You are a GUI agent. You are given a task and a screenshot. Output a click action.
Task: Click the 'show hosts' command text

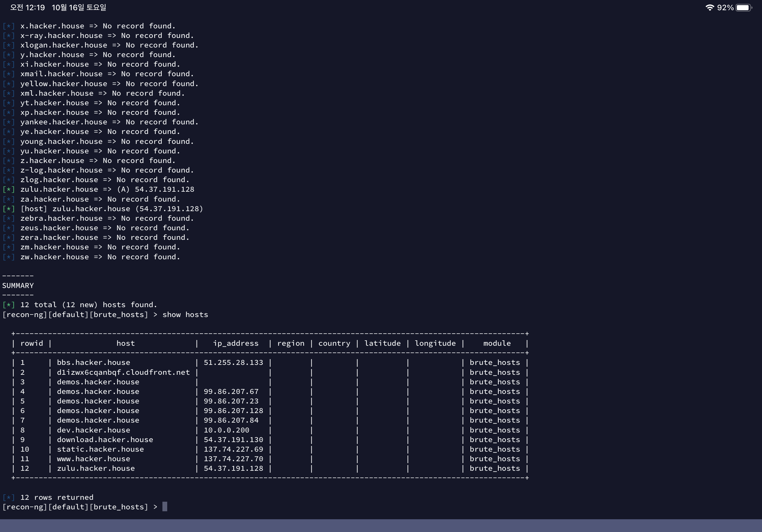[185, 314]
